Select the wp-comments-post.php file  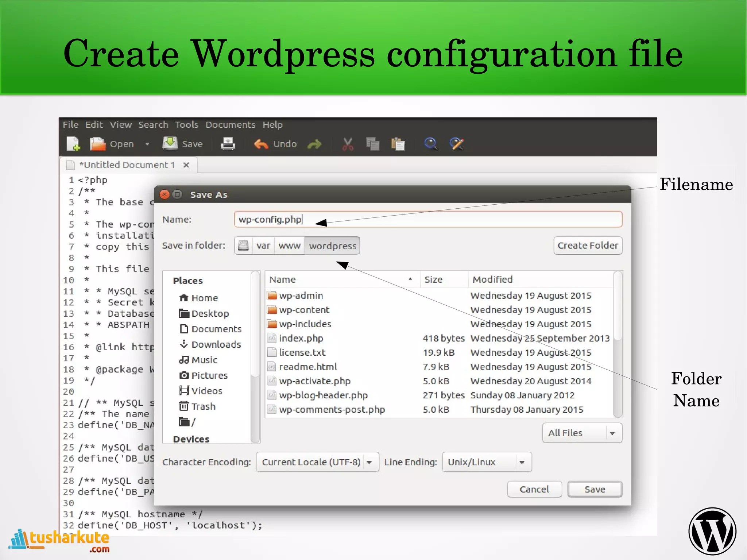tap(439, 409)
